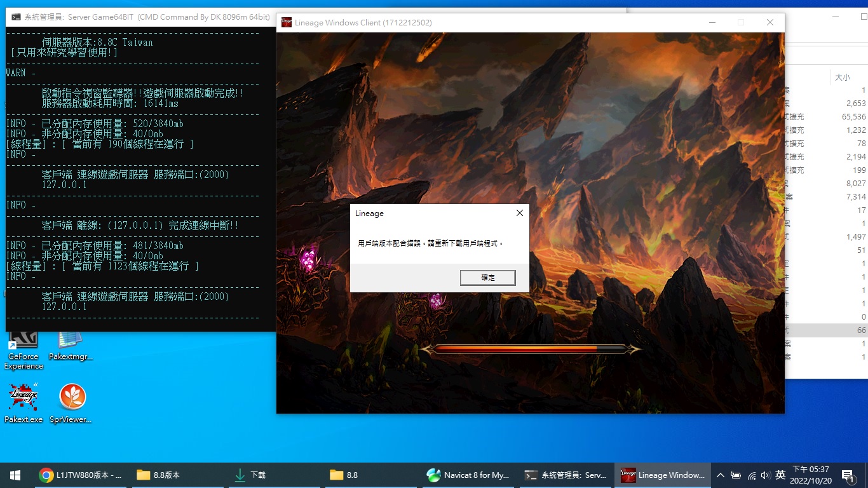Click the command prompt title bar icon
Viewport: 868px width, 488px height.
tap(16, 17)
